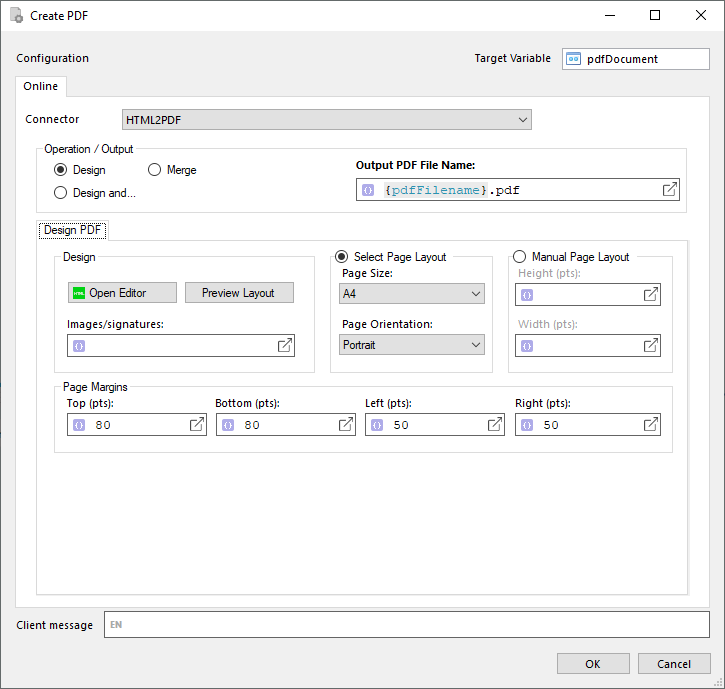Click the pdfDocument target variable field
The image size is (725, 689).
(x=636, y=59)
